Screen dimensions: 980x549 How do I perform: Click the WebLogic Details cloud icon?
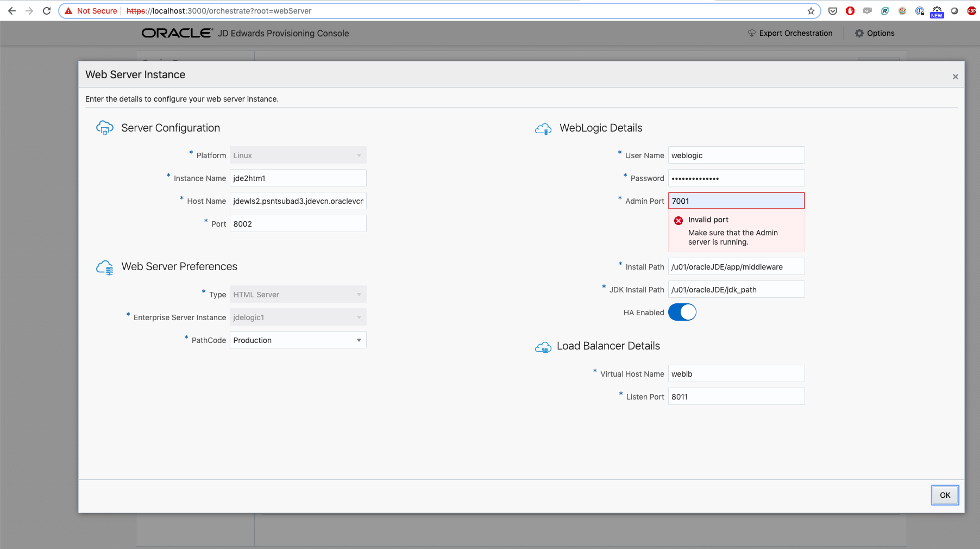click(543, 129)
